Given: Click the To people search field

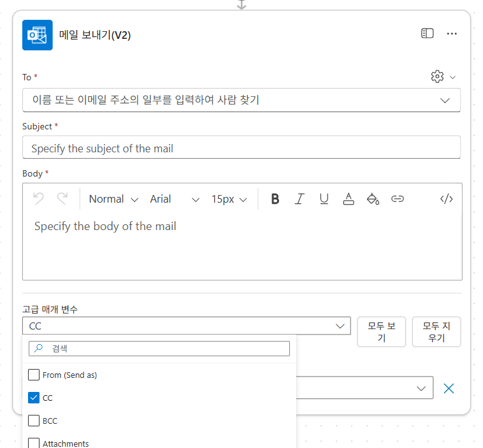Looking at the screenshot, I should [242, 100].
